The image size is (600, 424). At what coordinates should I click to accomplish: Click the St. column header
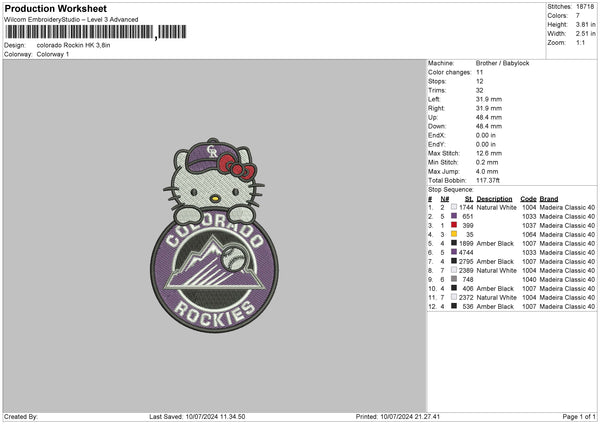coord(469,199)
